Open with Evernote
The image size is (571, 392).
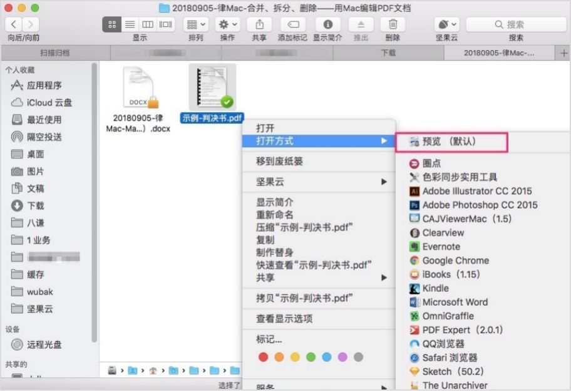pyautogui.click(x=483, y=247)
